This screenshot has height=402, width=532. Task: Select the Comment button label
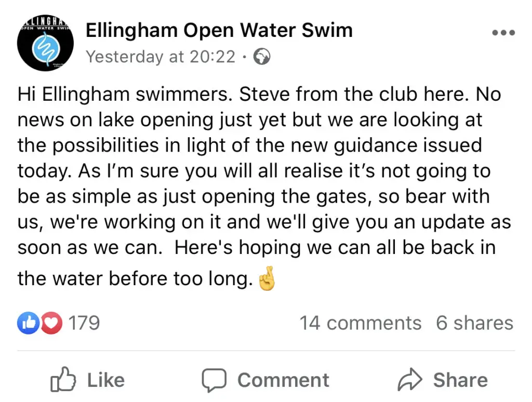point(283,380)
